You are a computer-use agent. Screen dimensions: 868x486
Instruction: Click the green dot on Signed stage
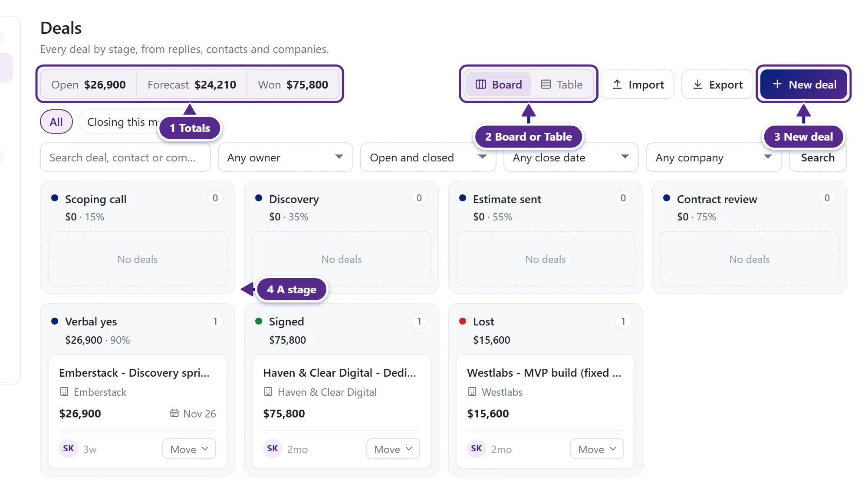pyautogui.click(x=259, y=321)
